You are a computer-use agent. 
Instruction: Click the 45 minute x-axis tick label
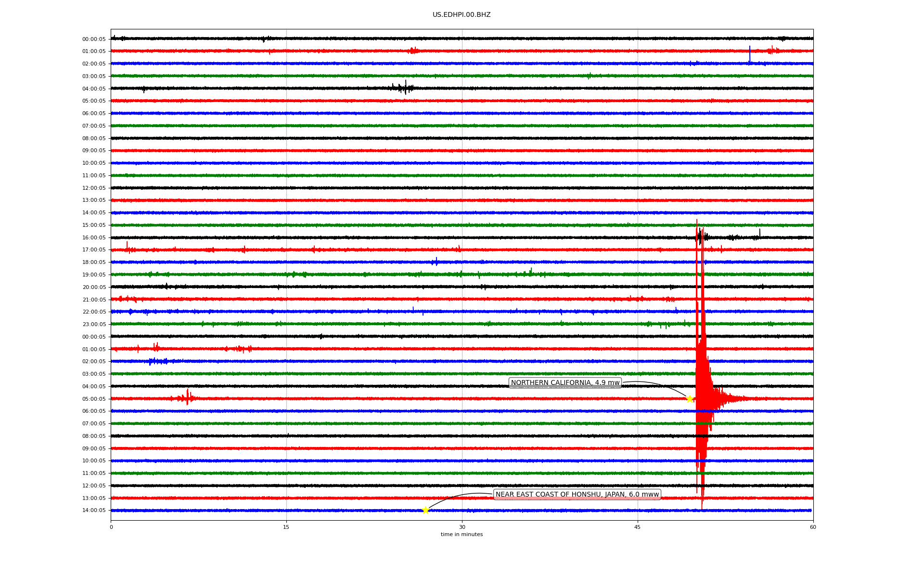tap(637, 527)
